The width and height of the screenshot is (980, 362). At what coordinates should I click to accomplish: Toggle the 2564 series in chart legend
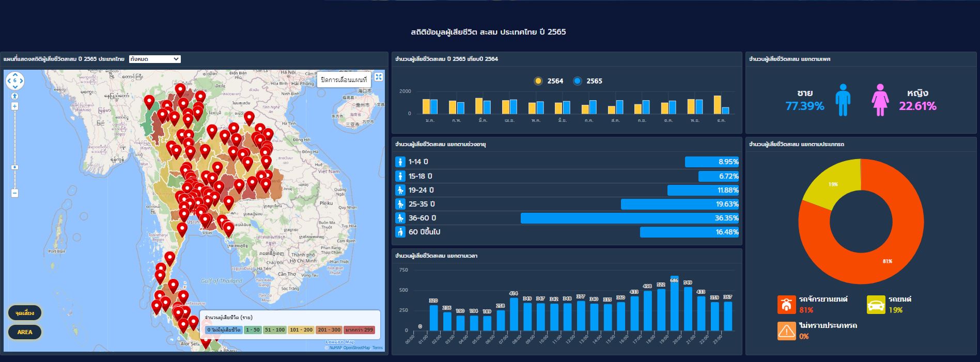point(538,81)
